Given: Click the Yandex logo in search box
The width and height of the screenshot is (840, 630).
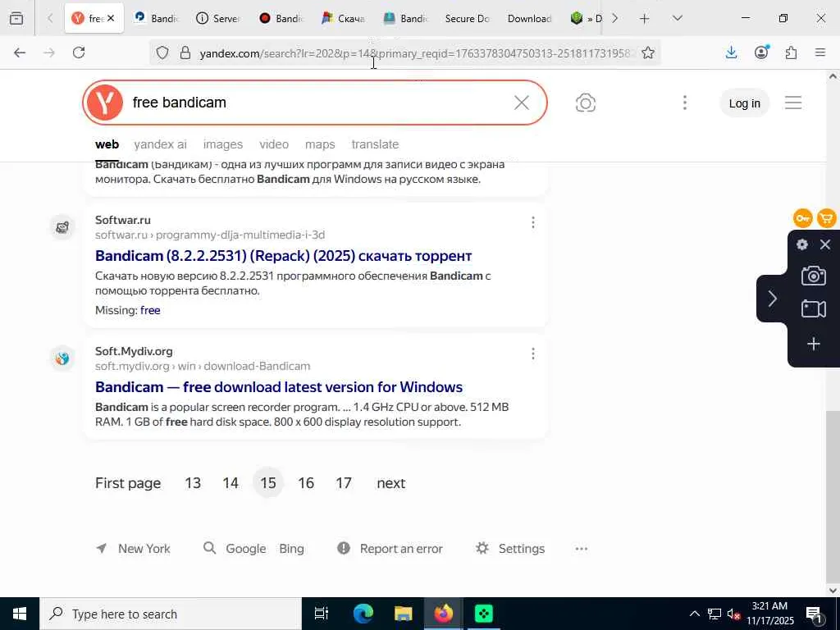Looking at the screenshot, I should point(104,103).
